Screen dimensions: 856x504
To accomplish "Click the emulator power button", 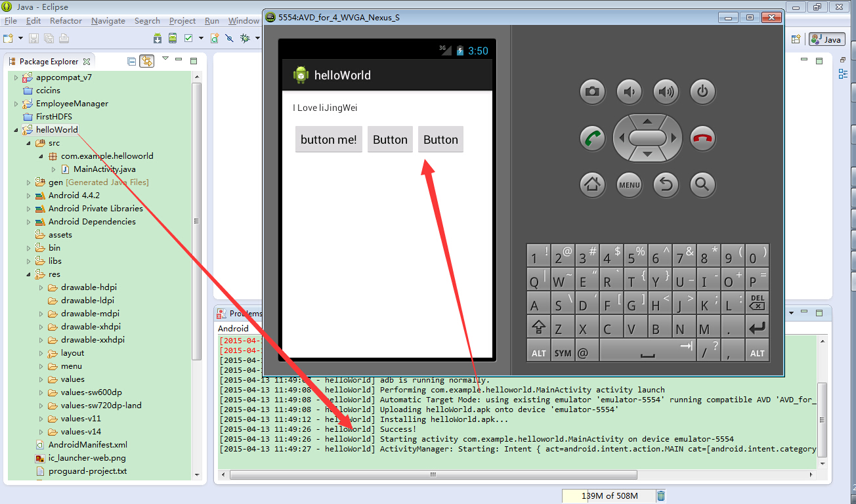I will pyautogui.click(x=703, y=91).
